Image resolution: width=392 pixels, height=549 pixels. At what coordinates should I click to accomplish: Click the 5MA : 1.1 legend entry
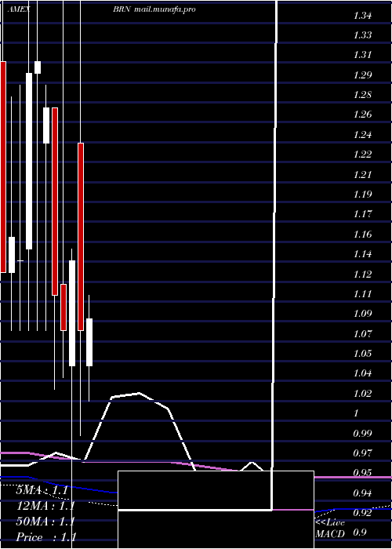[42, 490]
